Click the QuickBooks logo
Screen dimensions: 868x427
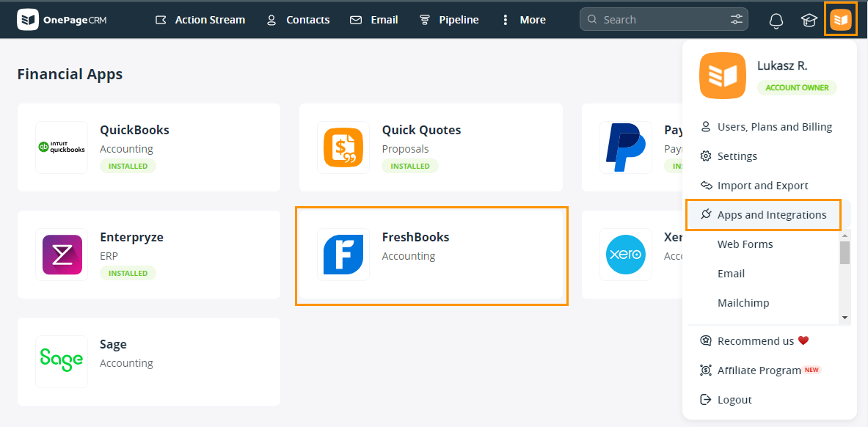62,147
